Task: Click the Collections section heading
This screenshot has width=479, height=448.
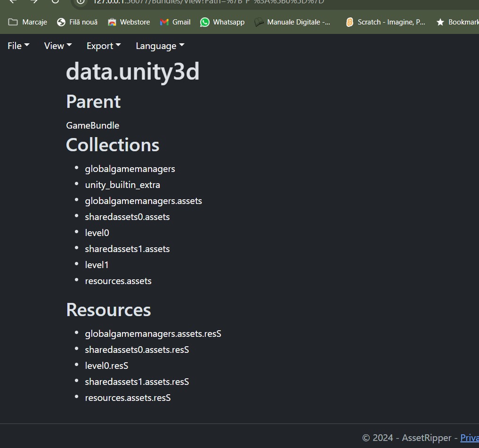Action: pyautogui.click(x=113, y=145)
